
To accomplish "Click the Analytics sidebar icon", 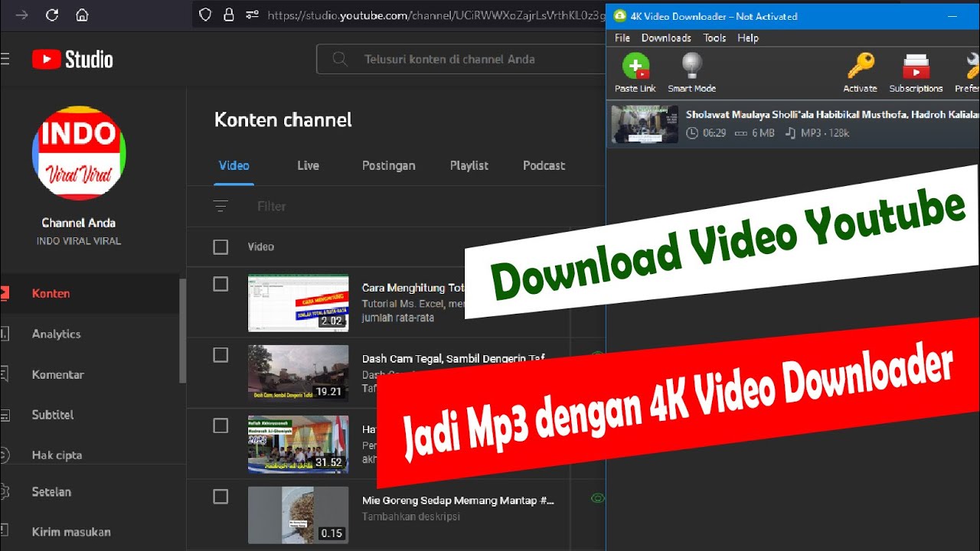I will (x=5, y=334).
